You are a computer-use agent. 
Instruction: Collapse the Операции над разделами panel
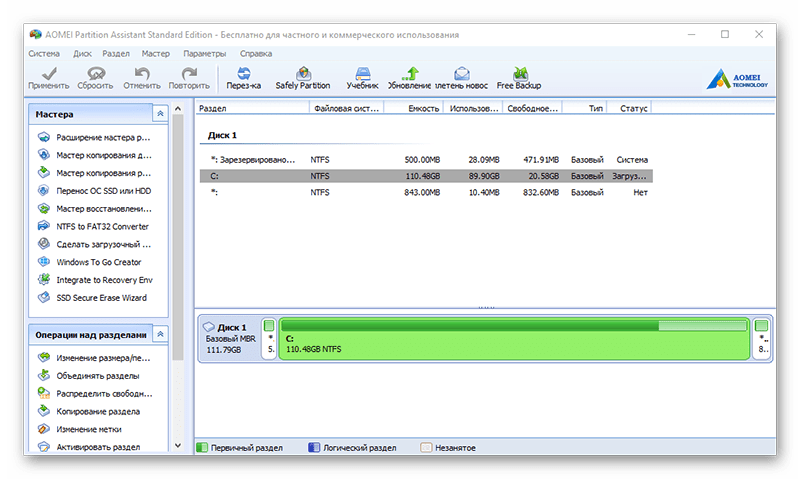click(x=160, y=335)
